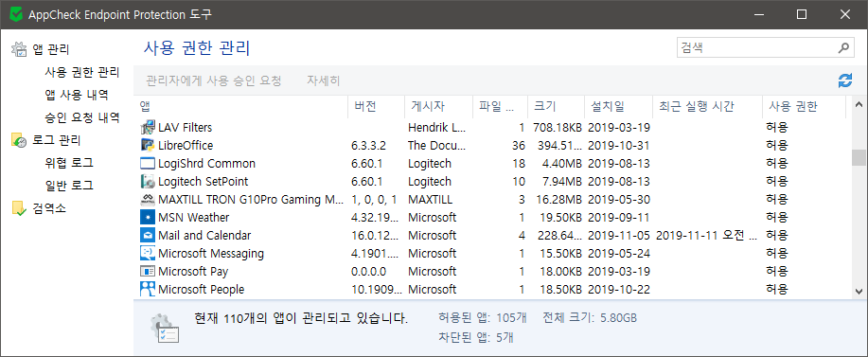Click version 0.0.0.0 cell
Image resolution: width=868 pixels, height=357 pixels.
(x=368, y=271)
